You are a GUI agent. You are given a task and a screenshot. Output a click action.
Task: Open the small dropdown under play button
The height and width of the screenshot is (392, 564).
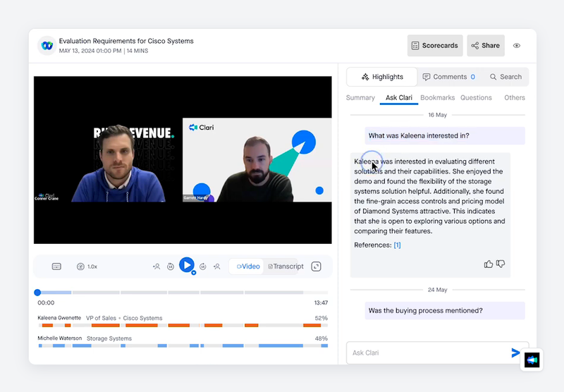pos(193,273)
